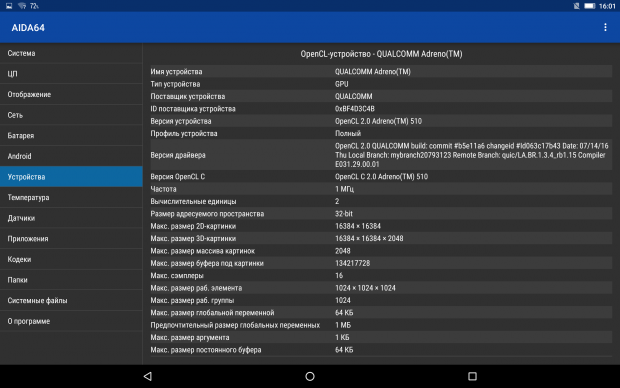The height and width of the screenshot is (388, 620).
Task: Tap the Версия драйвера row
Action: (x=381, y=155)
